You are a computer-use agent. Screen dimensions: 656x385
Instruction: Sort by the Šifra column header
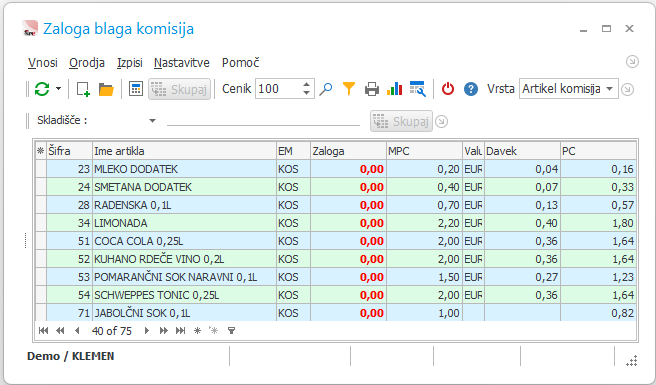point(69,151)
